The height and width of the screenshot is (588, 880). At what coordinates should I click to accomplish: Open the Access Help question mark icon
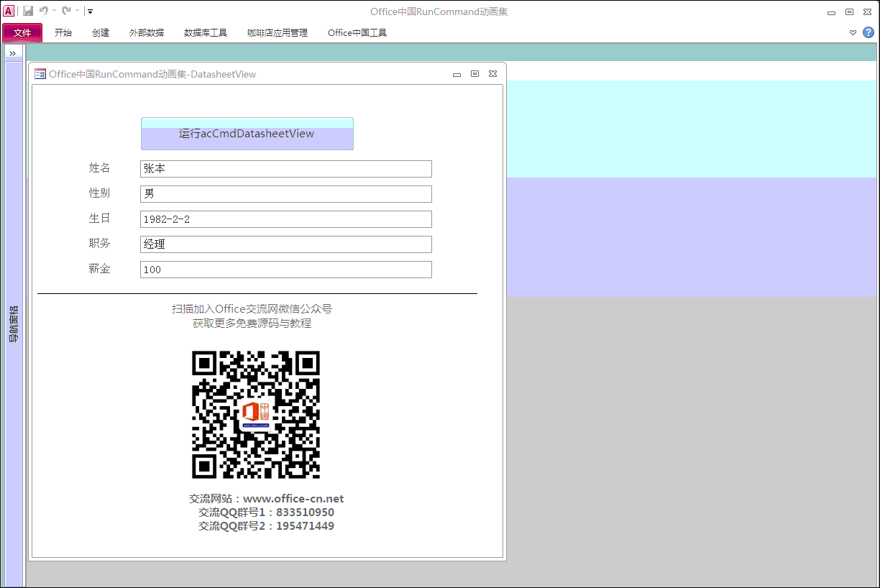(x=868, y=32)
